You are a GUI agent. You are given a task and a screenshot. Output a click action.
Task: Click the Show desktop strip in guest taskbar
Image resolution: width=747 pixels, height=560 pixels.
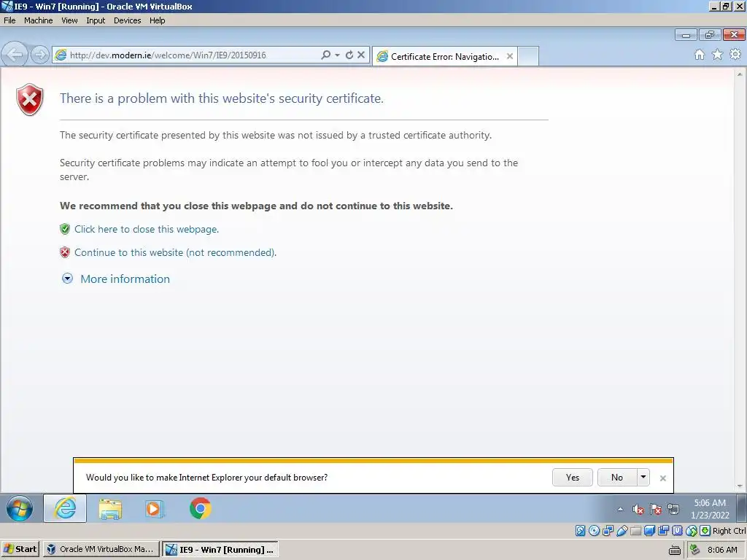pyautogui.click(x=743, y=508)
